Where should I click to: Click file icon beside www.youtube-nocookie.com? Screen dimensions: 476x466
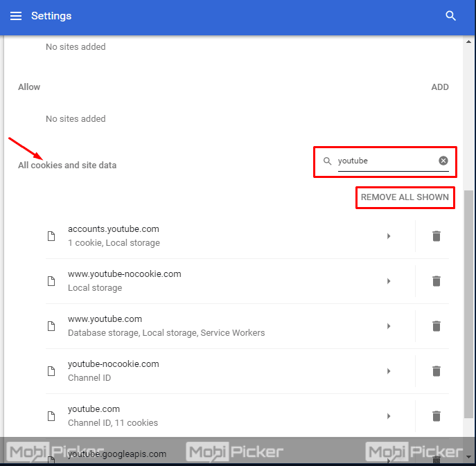[51, 281]
